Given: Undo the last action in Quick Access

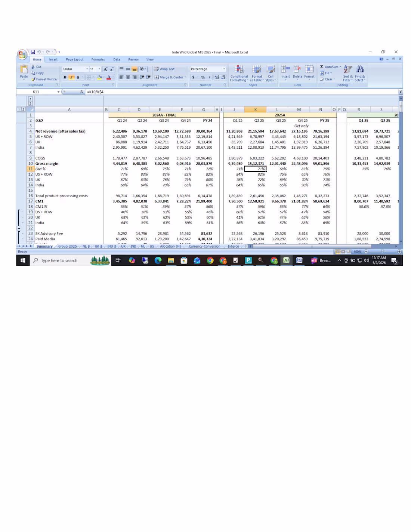Looking at the screenshot, I should point(39,52).
